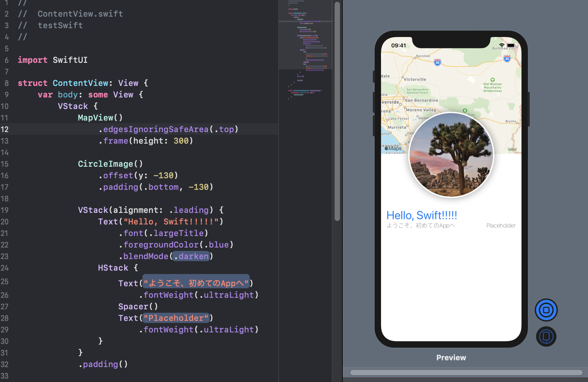Select the blue "Hello, Swift!!!!!" title in preview
The image size is (588, 382).
click(x=422, y=215)
